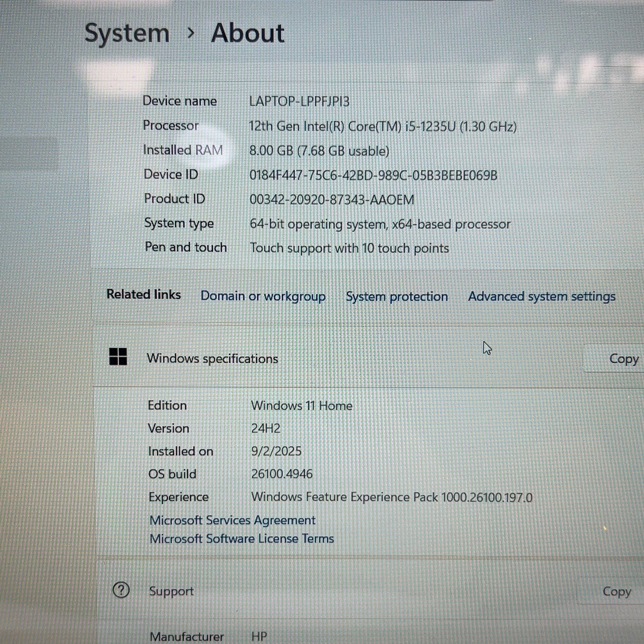Screen dimensions: 644x644
Task: Click the About page title
Action: 248,33
